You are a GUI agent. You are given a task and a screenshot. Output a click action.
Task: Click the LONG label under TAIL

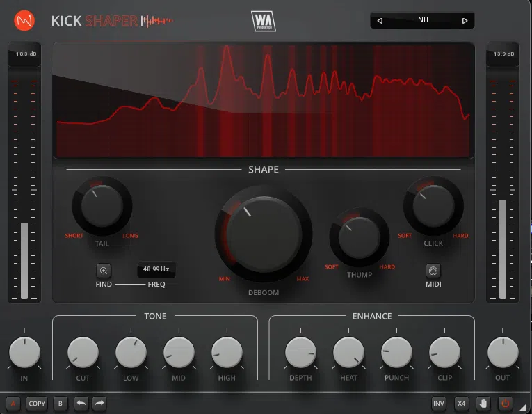(130, 235)
